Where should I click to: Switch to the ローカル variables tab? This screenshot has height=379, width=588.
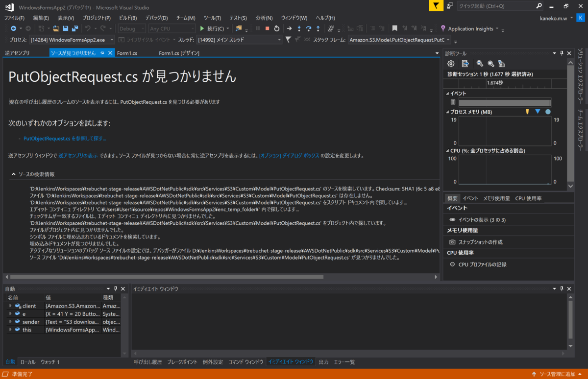(28, 362)
